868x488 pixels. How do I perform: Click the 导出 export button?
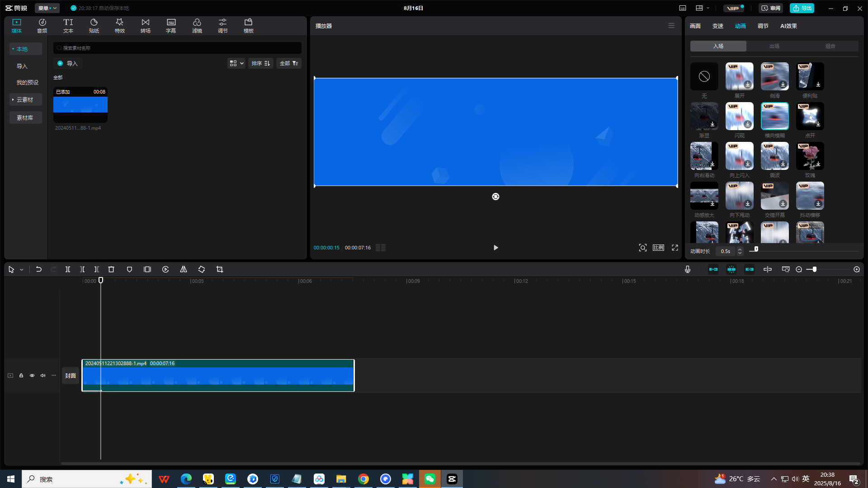coord(802,8)
